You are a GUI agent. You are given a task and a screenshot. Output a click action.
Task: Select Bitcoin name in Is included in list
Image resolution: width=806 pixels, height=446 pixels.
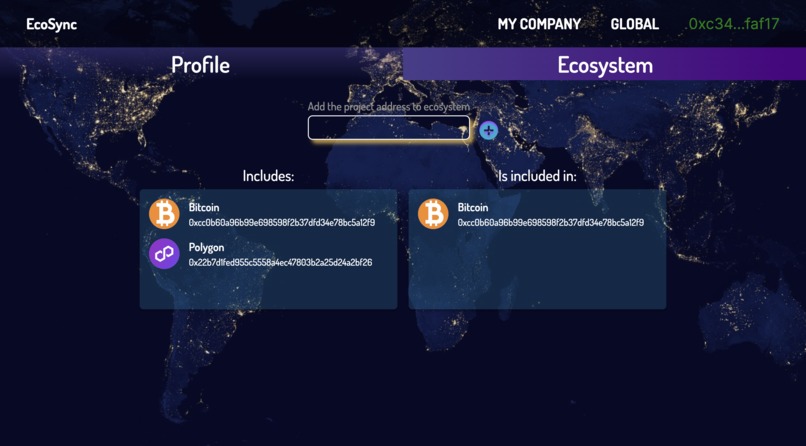click(473, 208)
